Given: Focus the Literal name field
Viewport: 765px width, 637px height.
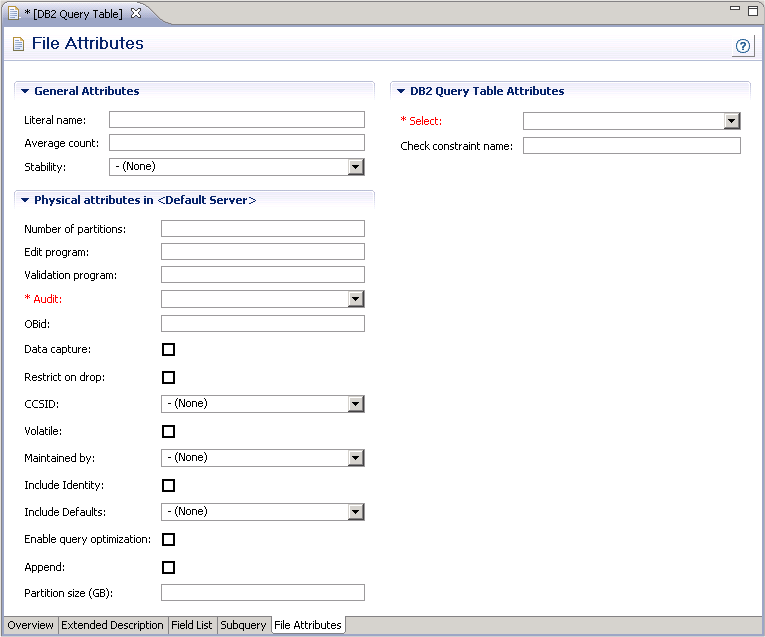Looking at the screenshot, I should pos(237,119).
